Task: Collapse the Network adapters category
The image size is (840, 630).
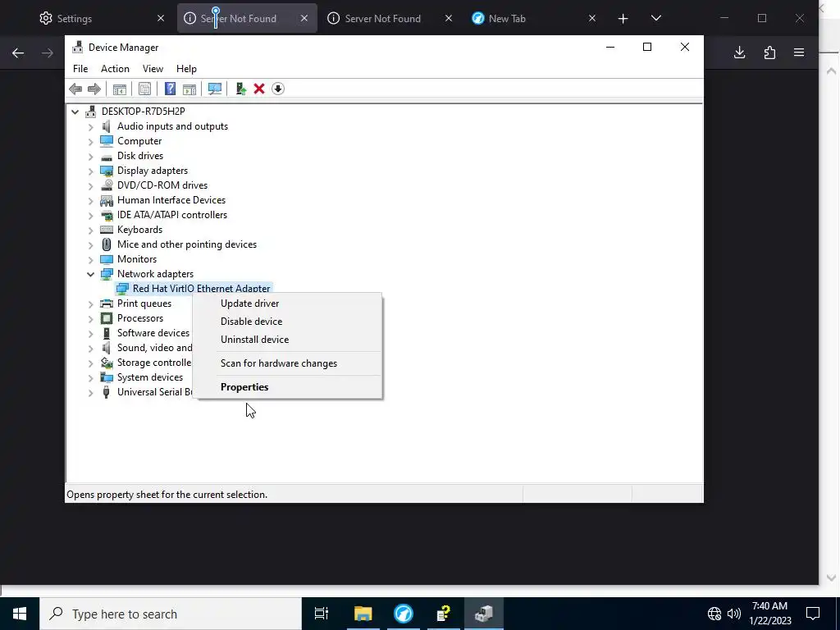Action: (x=90, y=274)
